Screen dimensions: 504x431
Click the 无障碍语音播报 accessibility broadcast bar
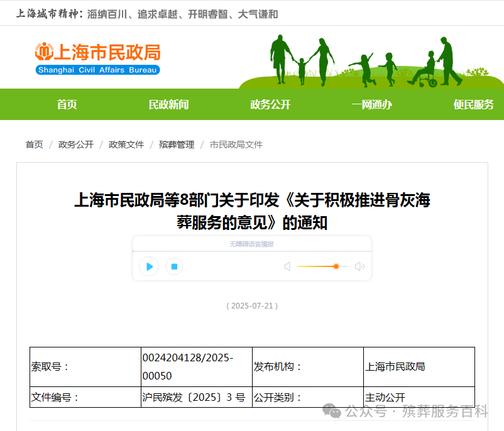tap(251, 244)
